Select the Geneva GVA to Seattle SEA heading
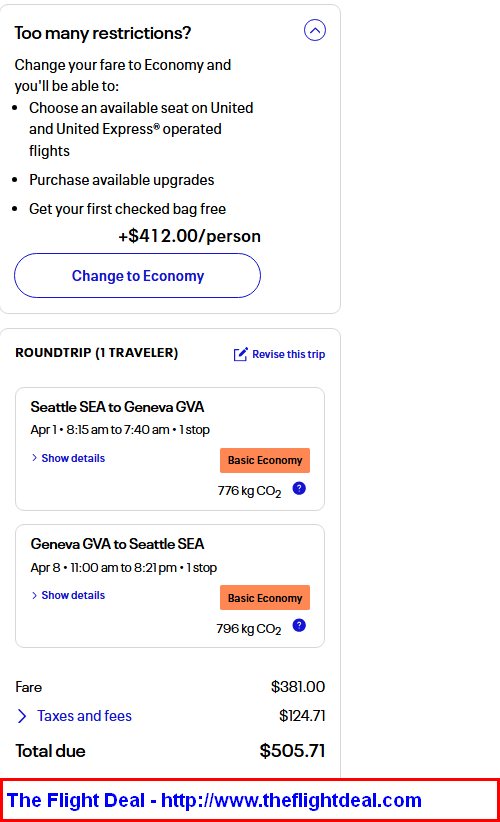Viewport: 500px width, 822px height. [117, 544]
